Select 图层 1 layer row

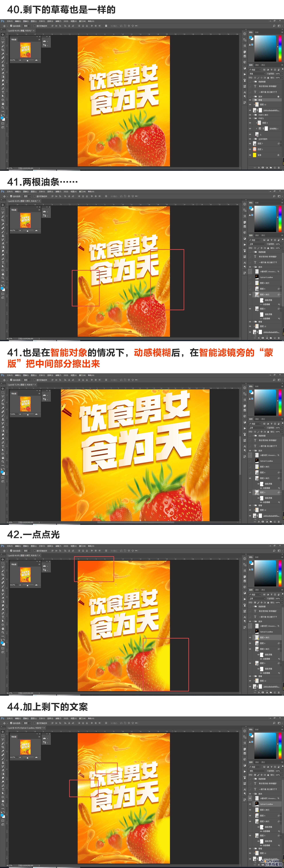click(x=267, y=149)
